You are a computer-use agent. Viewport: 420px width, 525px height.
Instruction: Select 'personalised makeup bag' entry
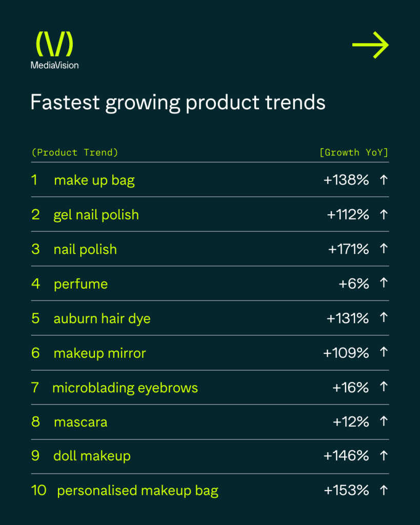coord(137,491)
